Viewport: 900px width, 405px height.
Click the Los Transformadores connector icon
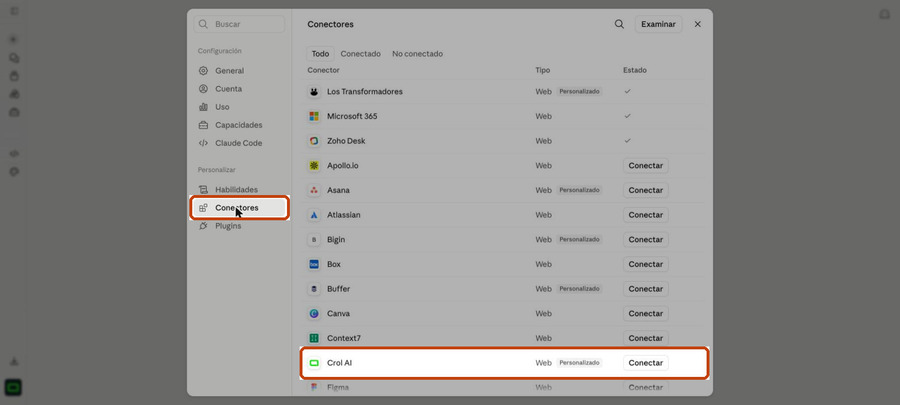(314, 92)
